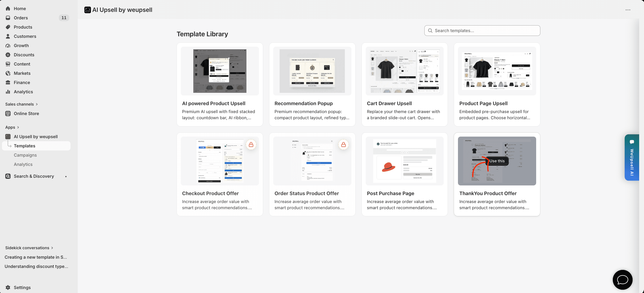The width and height of the screenshot is (644, 293).
Task: Click the lock icon on Checkout Product Offer
Action: [251, 145]
